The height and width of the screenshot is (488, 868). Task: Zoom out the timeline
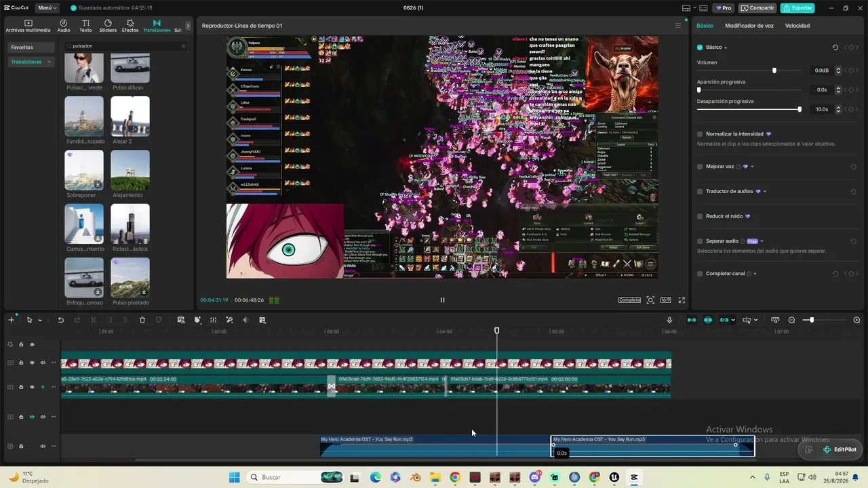(791, 320)
